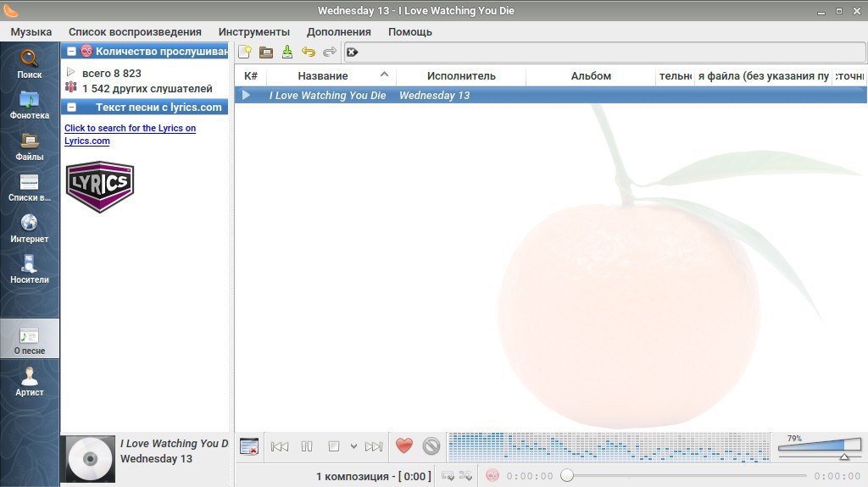Skip to the next track
868x487 pixels.
coord(374,446)
